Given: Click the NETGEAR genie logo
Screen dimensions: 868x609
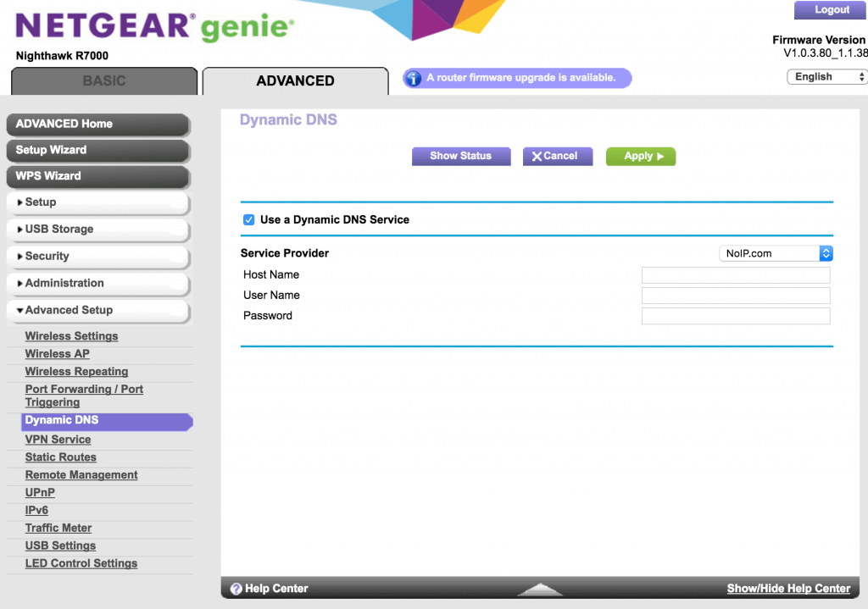Looking at the screenshot, I should 155,26.
